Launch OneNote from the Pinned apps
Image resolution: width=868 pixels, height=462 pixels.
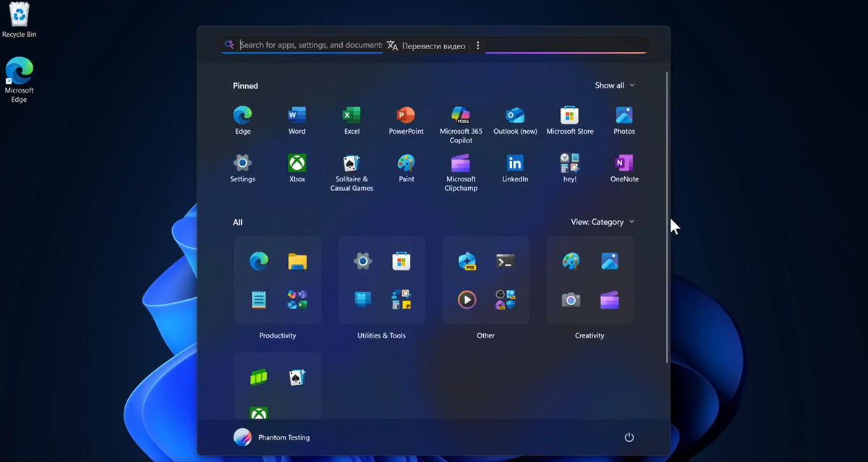click(x=624, y=168)
